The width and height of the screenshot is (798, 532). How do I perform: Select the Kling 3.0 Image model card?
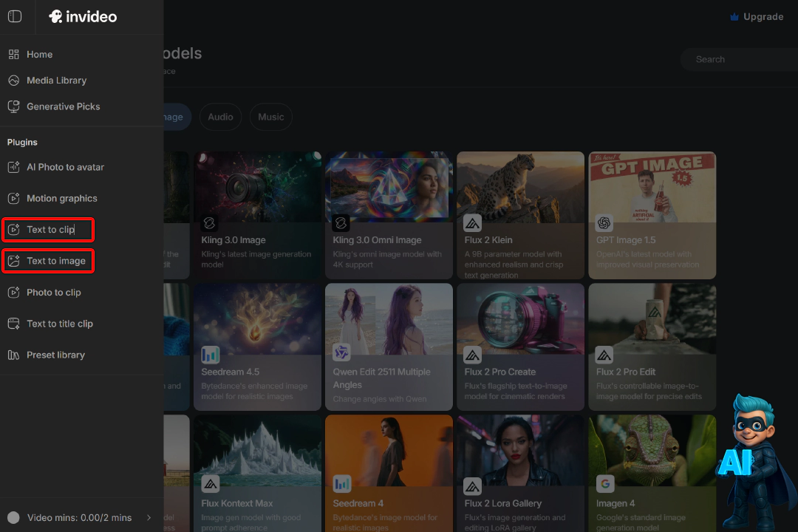coord(257,215)
